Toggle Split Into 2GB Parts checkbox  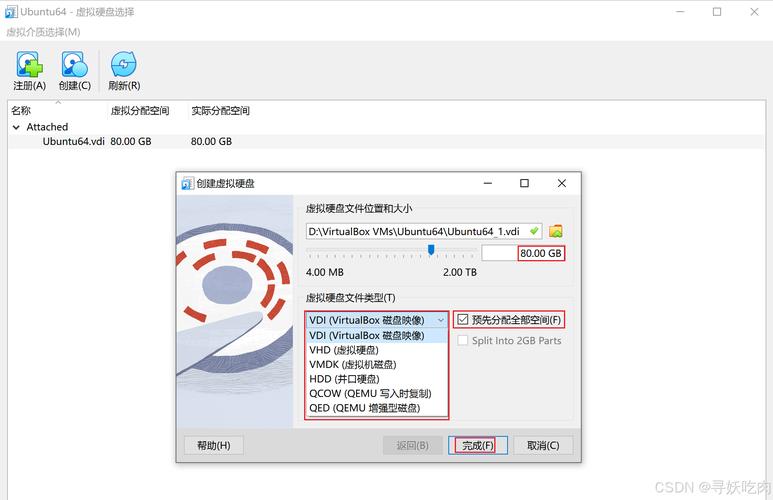point(462,340)
